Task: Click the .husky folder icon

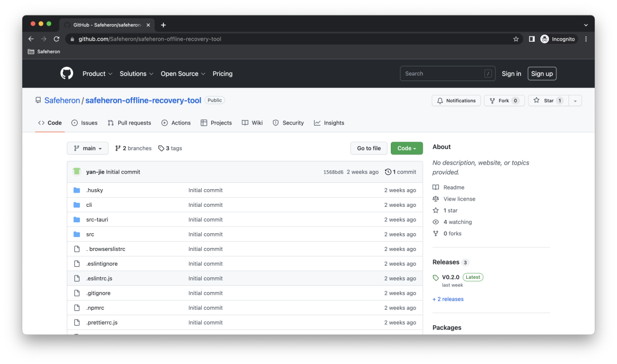Action: pyautogui.click(x=77, y=190)
